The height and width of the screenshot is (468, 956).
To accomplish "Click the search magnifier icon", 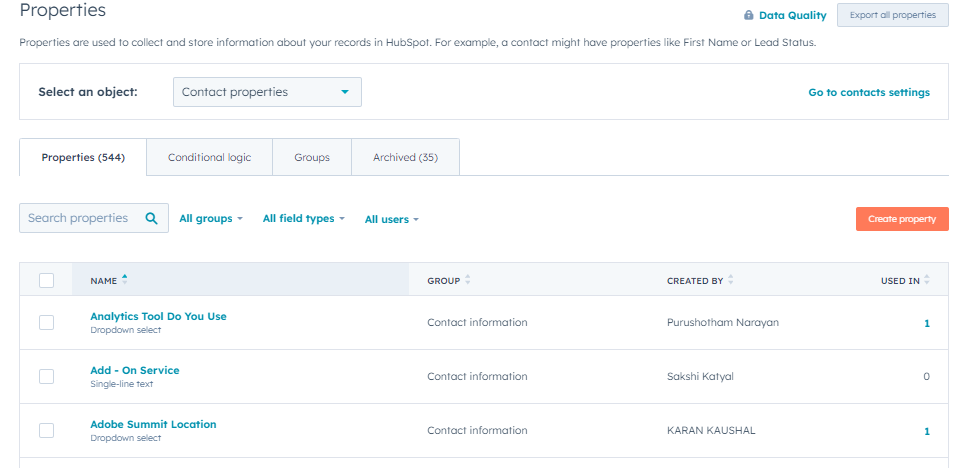I will 152,218.
